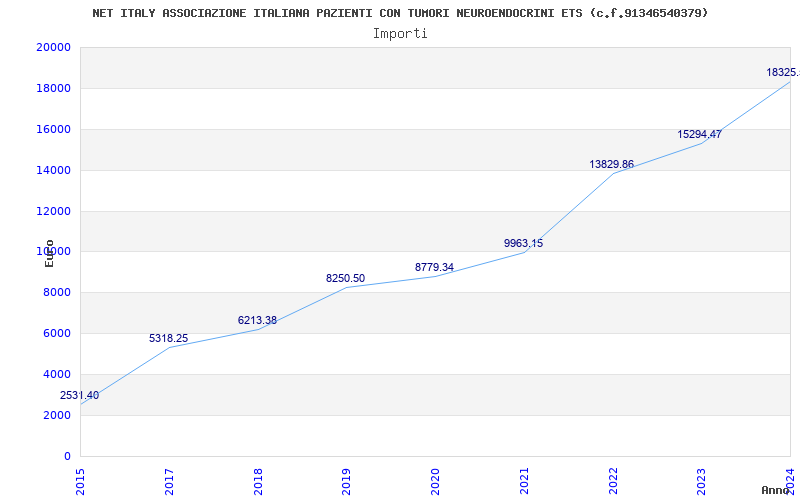Image resolution: width=800 pixels, height=500 pixels.
Task: Select the 15294.47 data label
Action: tap(699, 134)
